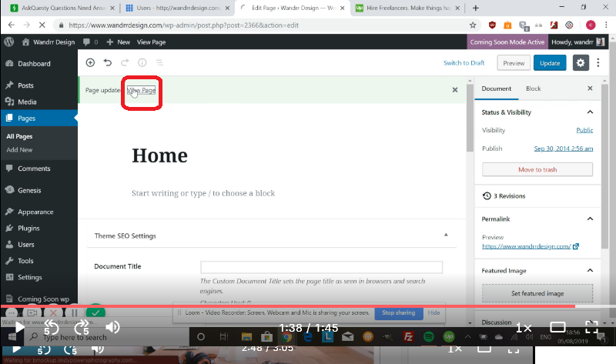Open Appearance in the WordPress sidebar
Image resolution: width=616 pixels, height=364 pixels.
[x=35, y=212]
